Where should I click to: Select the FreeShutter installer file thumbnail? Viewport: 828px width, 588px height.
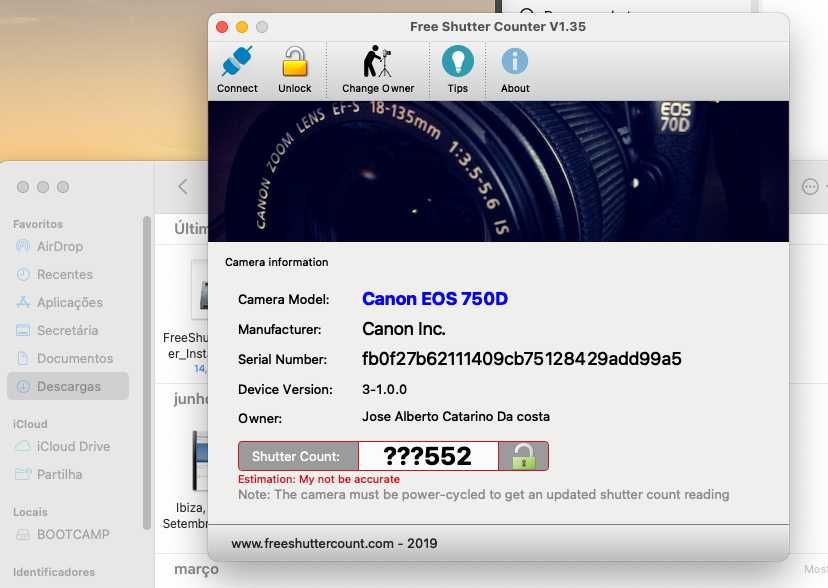[199, 289]
